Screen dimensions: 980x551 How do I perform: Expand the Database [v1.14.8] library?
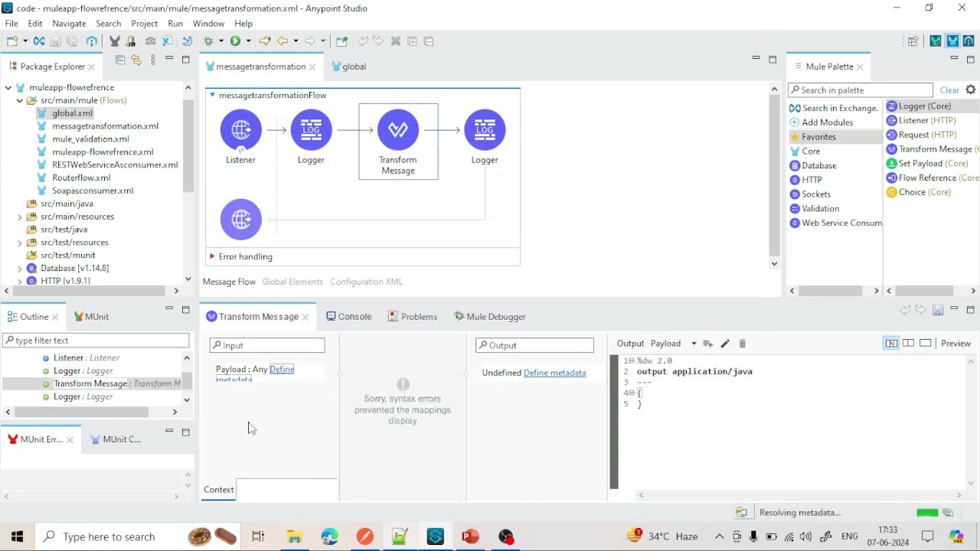tap(20, 269)
